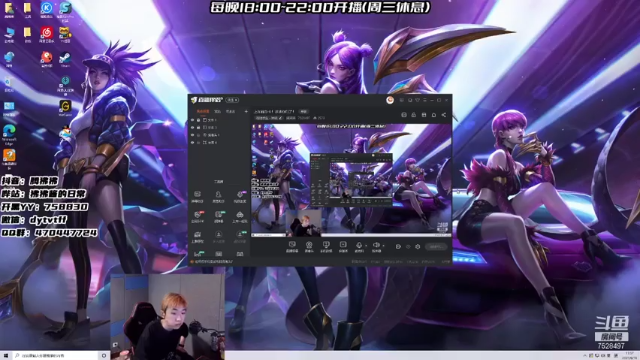Toggle eye icon of second source row
This screenshot has width=640, height=360.
[x=193, y=127]
